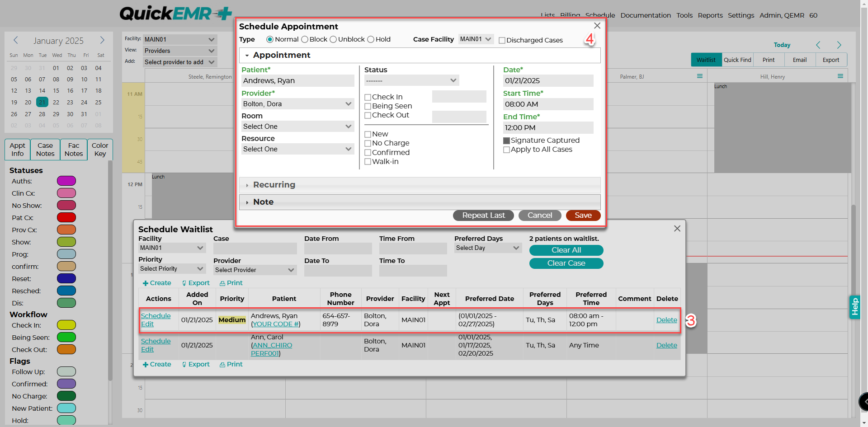This screenshot has width=868, height=427.
Task: Open Hill, Henry column menu icon
Action: pos(840,76)
